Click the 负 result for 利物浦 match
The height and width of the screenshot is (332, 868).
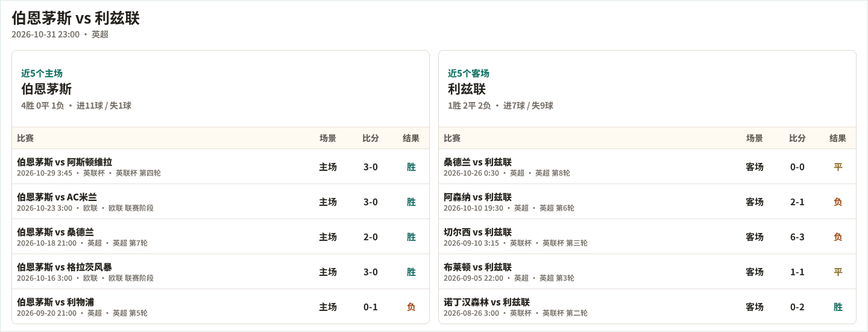(x=411, y=307)
